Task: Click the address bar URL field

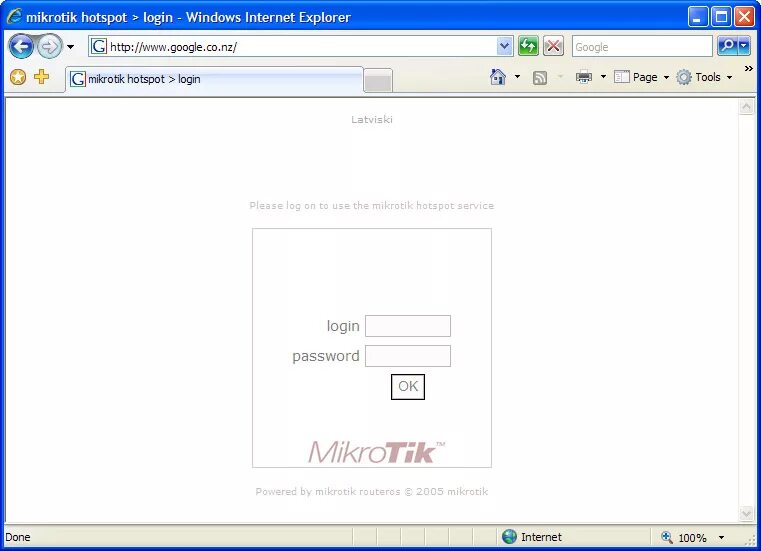Action: point(303,47)
